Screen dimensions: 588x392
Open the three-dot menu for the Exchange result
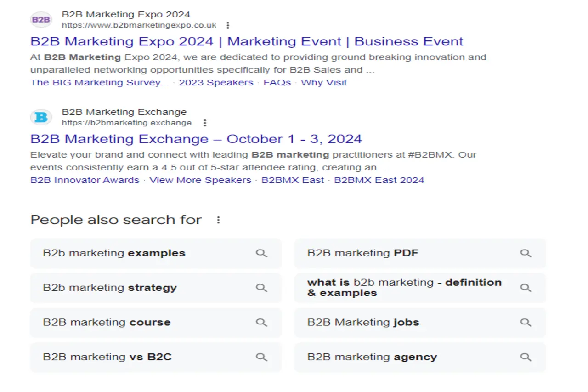204,123
